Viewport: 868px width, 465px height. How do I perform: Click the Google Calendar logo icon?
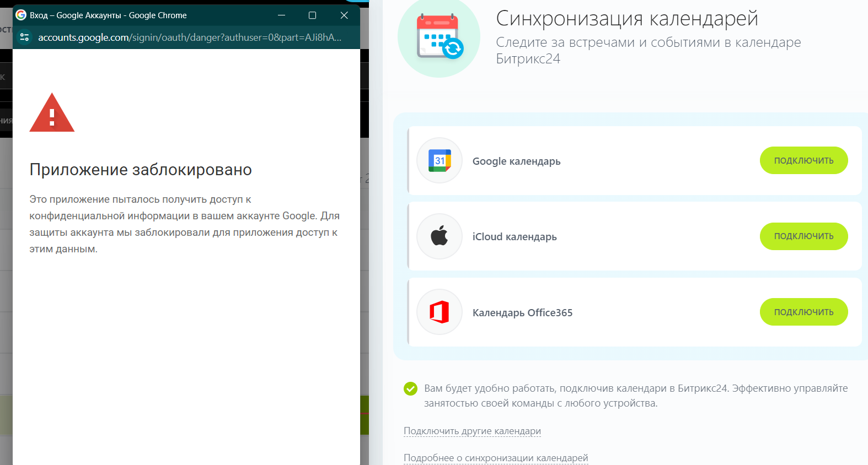coord(440,160)
